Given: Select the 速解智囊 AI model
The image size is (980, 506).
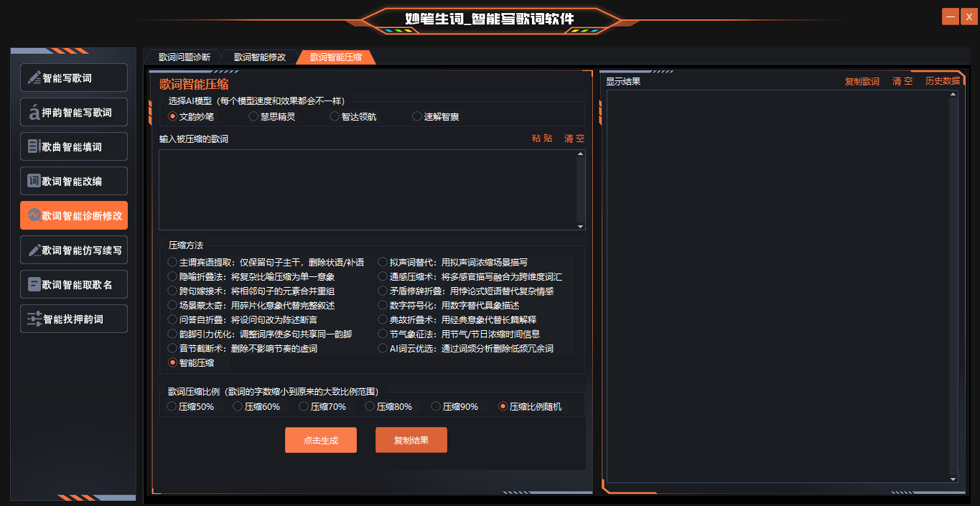Looking at the screenshot, I should 435,116.
